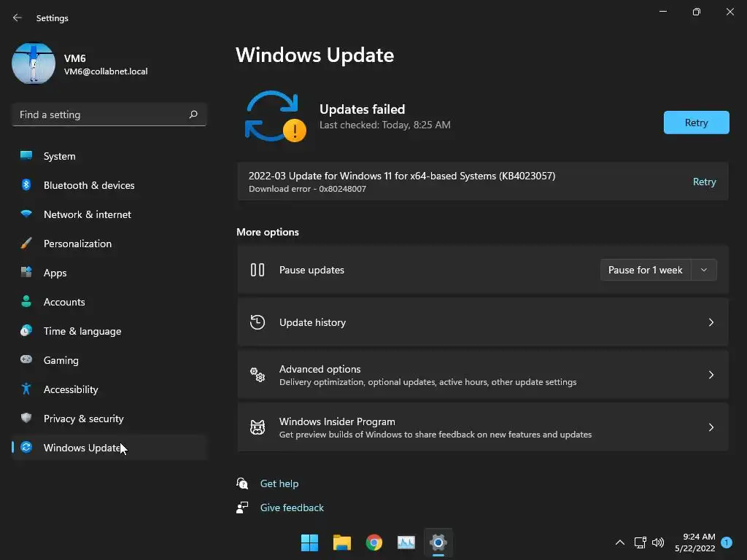Click the Windows Insider cat icon
The image size is (747, 560).
point(258,427)
